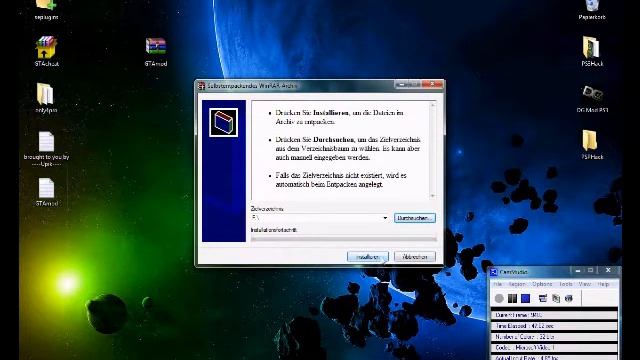Image resolution: width=640 pixels, height=360 pixels.
Task: Open the CamStudio Options menu
Action: pos(542,284)
